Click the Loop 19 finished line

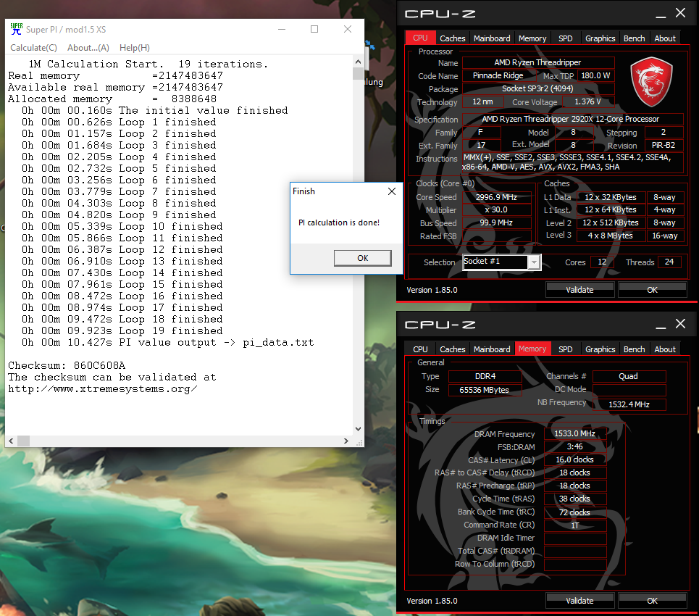click(x=122, y=331)
